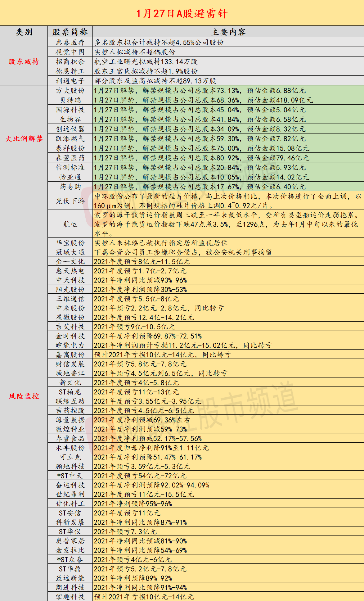Viewport: 364px width, 601px height.
Task: Select the 主要内容 column header
Action: 228,32
